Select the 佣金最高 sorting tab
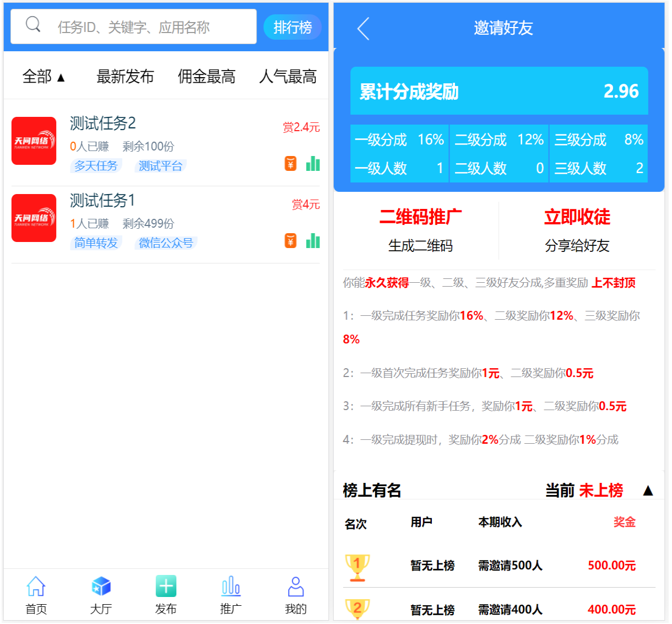 [207, 77]
